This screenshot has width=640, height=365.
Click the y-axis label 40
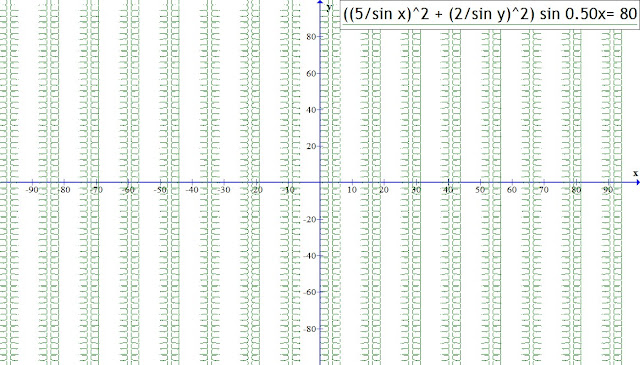coord(311,110)
